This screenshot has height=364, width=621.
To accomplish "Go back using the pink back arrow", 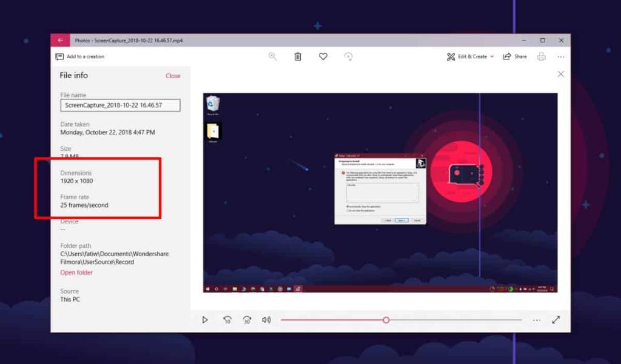I will (59, 39).
